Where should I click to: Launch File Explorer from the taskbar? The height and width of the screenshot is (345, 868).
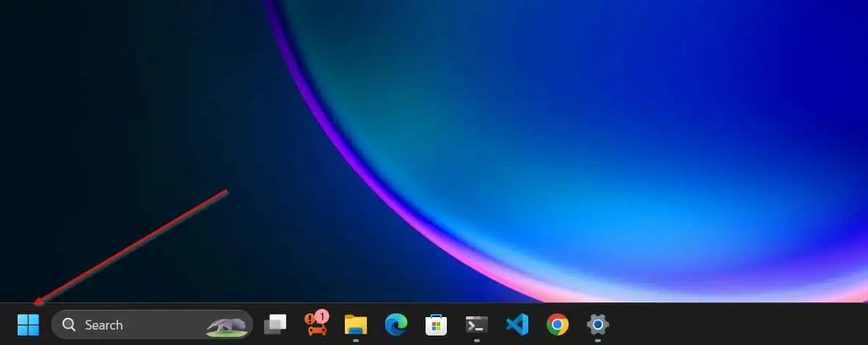355,324
